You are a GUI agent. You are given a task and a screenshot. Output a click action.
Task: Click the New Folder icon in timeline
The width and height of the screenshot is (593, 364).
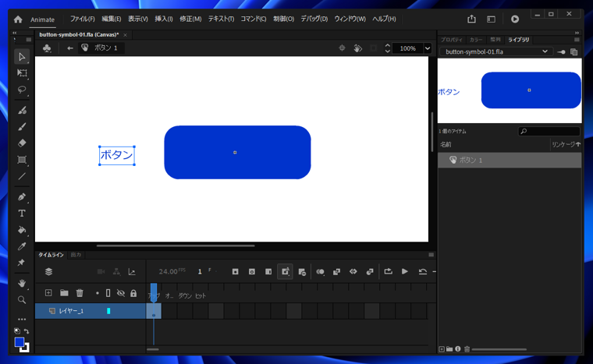click(64, 293)
